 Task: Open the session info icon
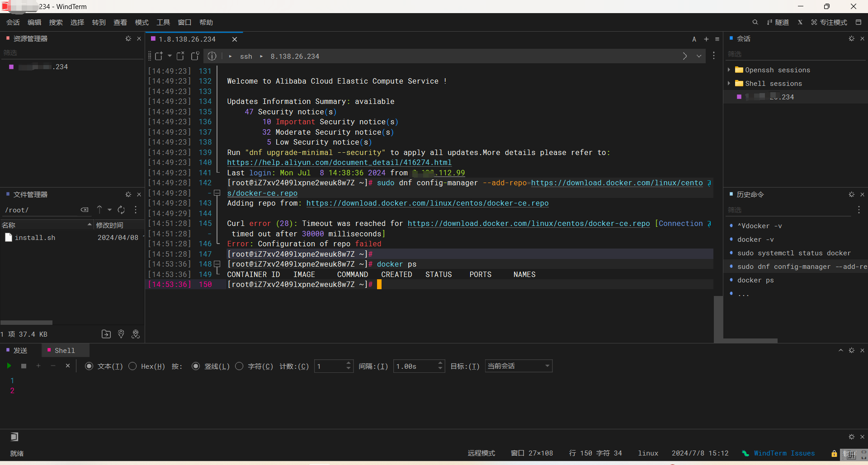pos(212,56)
